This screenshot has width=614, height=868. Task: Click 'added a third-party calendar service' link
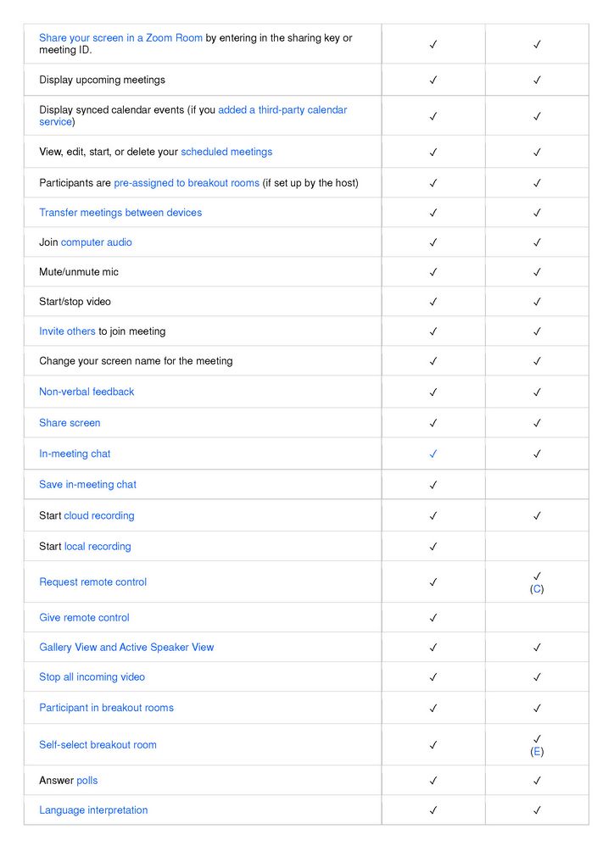tap(282, 110)
